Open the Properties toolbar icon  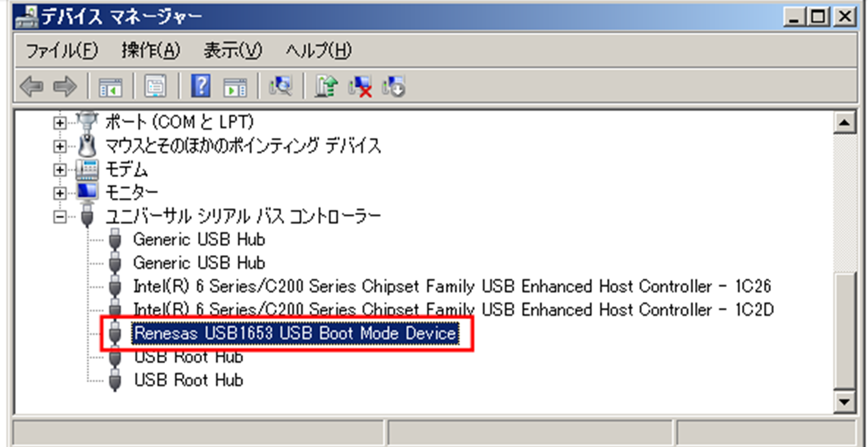point(155,86)
